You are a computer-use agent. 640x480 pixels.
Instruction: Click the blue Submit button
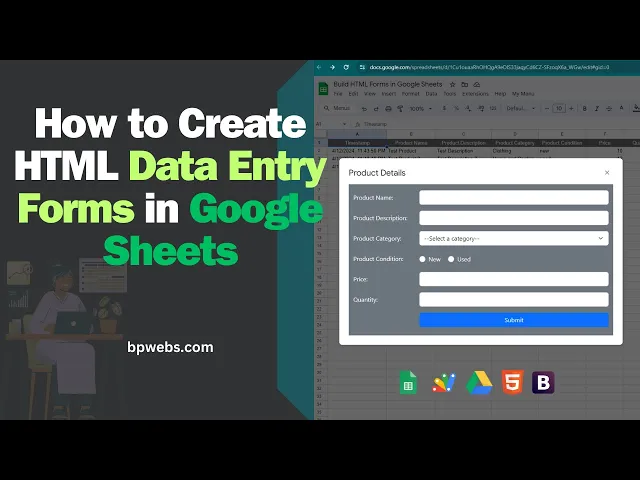[514, 320]
